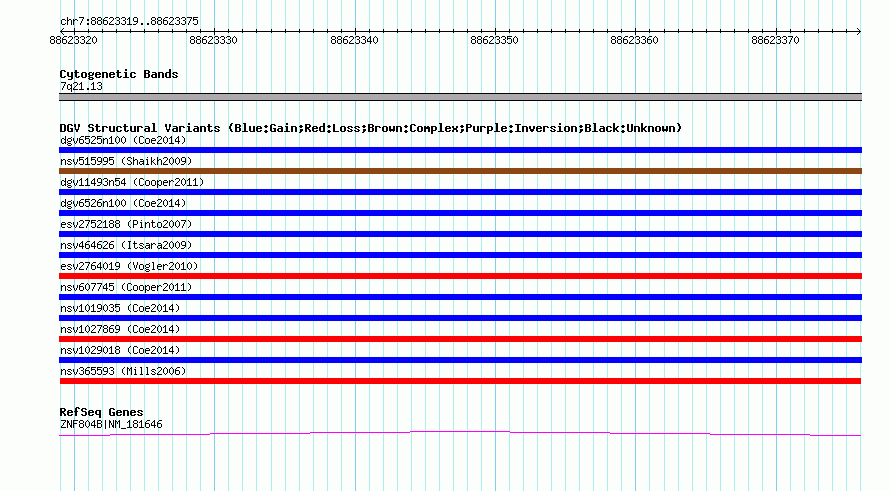This screenshot has width=890, height=491.
Task: Select variant label nsv607745 (Cooper2011)
Action: pyautogui.click(x=126, y=287)
